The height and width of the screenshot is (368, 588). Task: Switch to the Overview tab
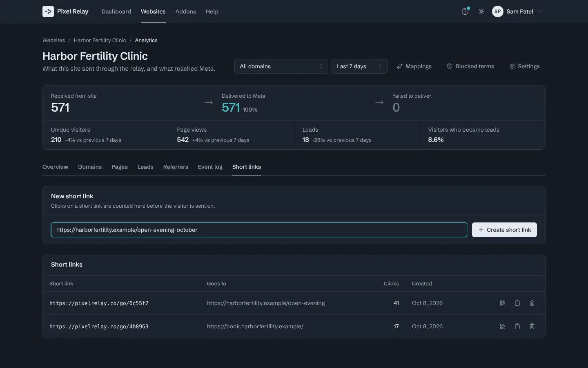pyautogui.click(x=56, y=167)
